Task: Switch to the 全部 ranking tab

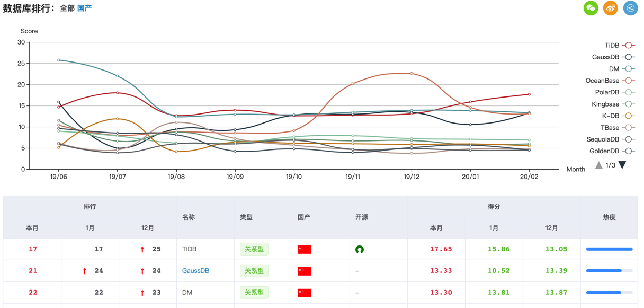Action: pos(67,8)
